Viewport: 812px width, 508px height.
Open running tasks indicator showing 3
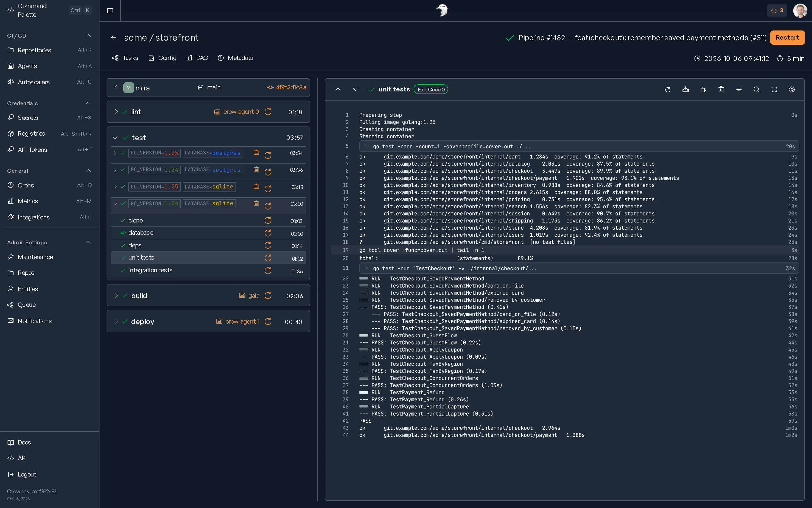[777, 11]
